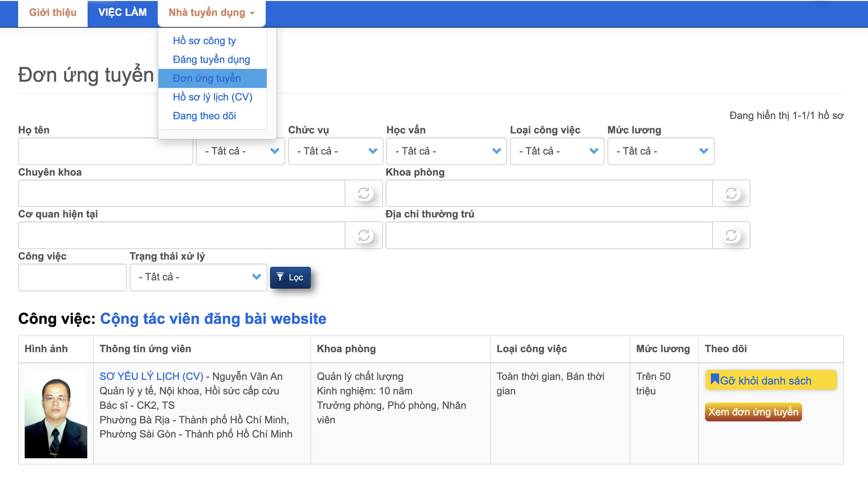868x481 pixels.
Task: Open the Chức vụ dropdown
Action: tap(335, 151)
